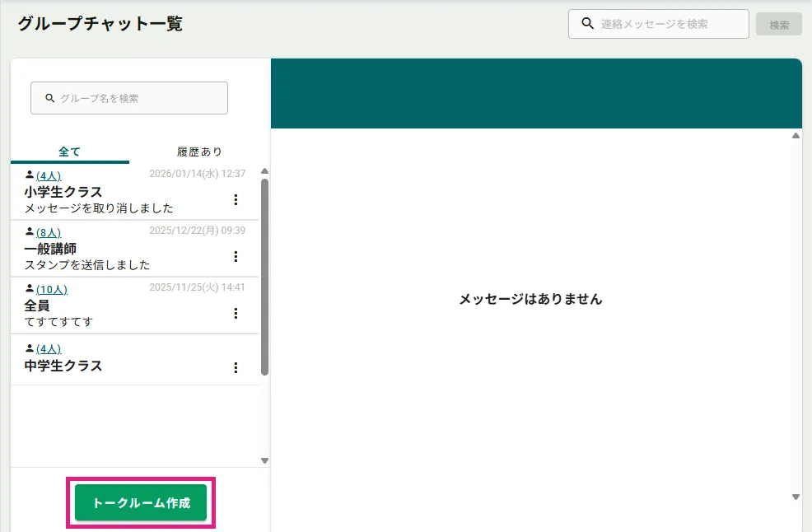Image resolution: width=812 pixels, height=532 pixels.
Task: Select the 中学生クラス chat room
Action: point(115,366)
